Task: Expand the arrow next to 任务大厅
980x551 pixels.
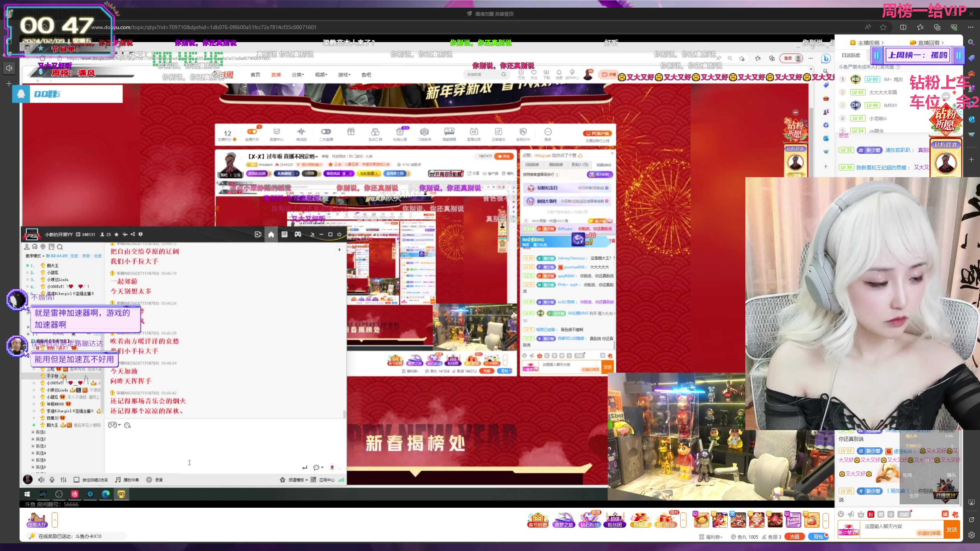Action: 55,520
